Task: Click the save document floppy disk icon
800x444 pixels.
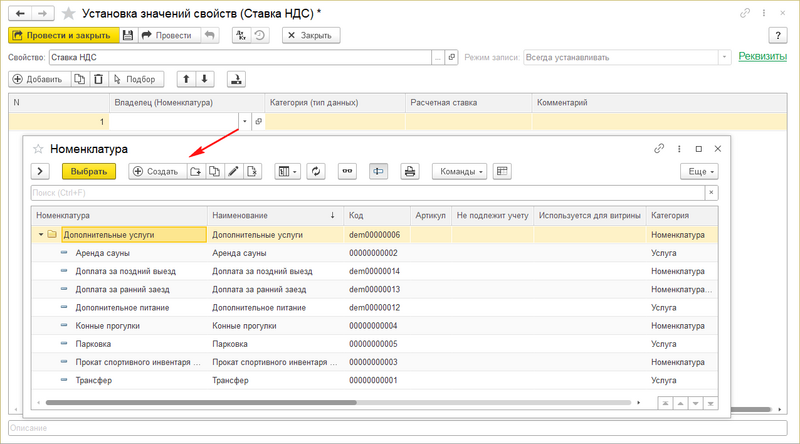Action: (127, 35)
